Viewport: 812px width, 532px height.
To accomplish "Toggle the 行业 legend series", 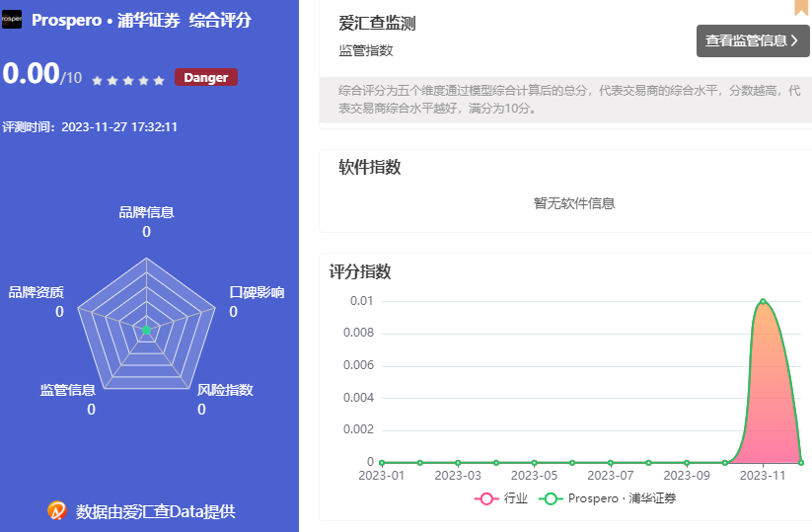I will 503,498.
